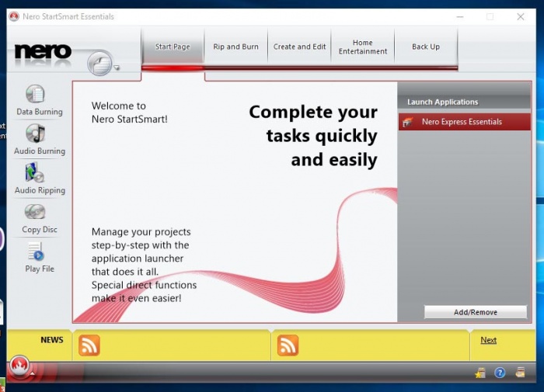The width and height of the screenshot is (544, 392).
Task: Start the Audio Ripping function
Action: coord(35,172)
